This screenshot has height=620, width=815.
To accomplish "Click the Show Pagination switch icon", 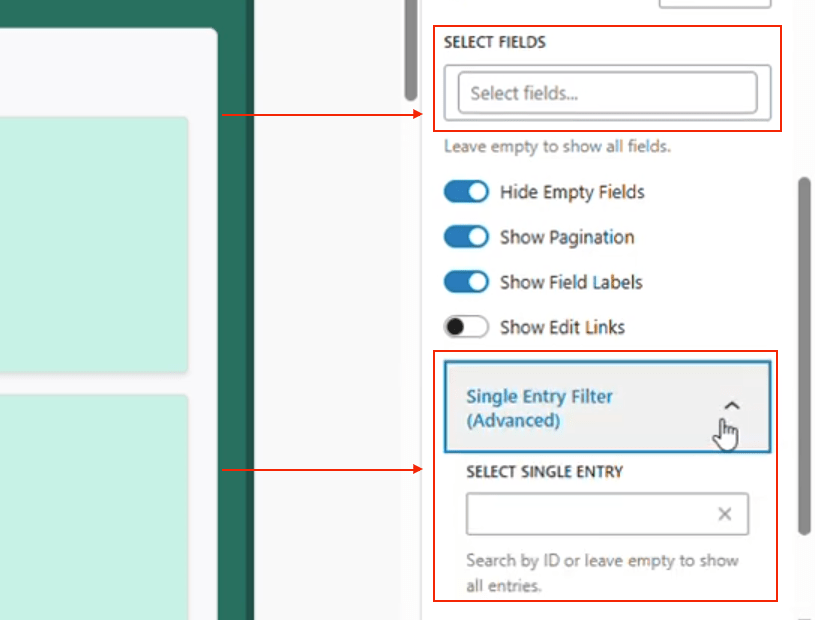I will click(x=465, y=237).
